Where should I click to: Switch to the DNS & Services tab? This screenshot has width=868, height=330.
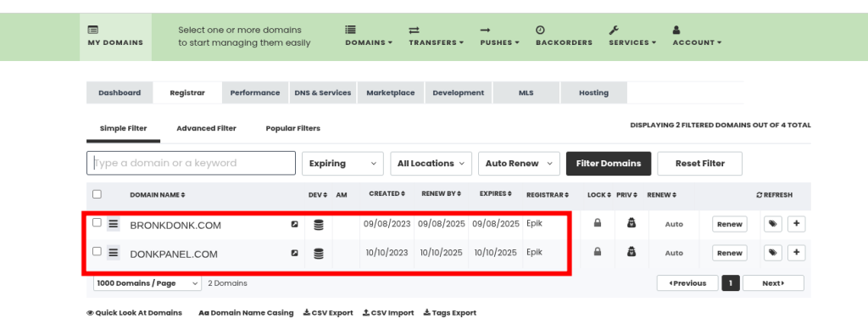(x=323, y=93)
